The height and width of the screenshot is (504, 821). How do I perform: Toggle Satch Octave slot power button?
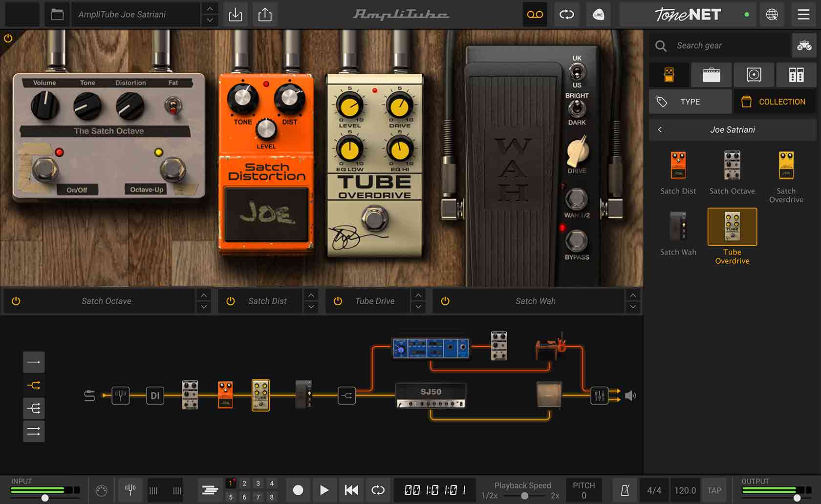[x=16, y=301]
